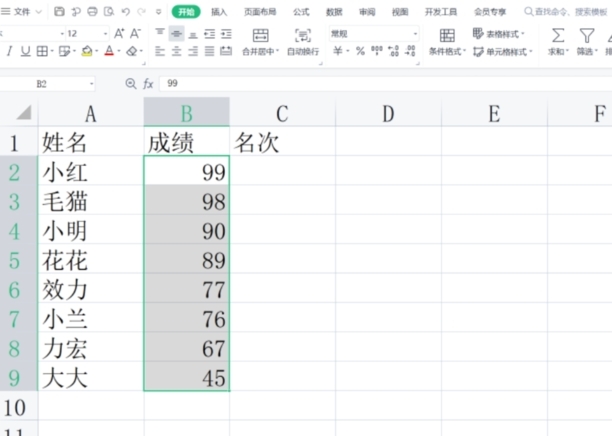Switch to the 开发工具 tab
The image size is (612, 436).
[x=441, y=12]
